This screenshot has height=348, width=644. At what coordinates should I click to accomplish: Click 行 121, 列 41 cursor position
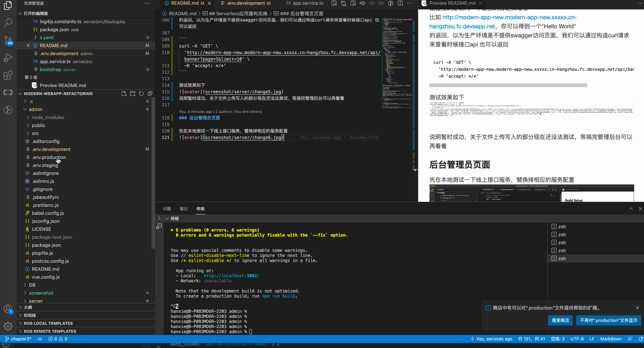click(531, 339)
